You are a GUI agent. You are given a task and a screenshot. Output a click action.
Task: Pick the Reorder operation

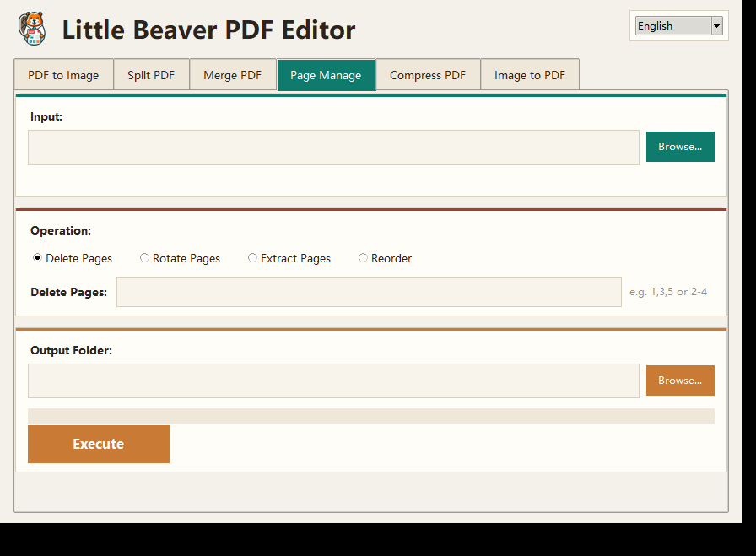tap(386, 258)
